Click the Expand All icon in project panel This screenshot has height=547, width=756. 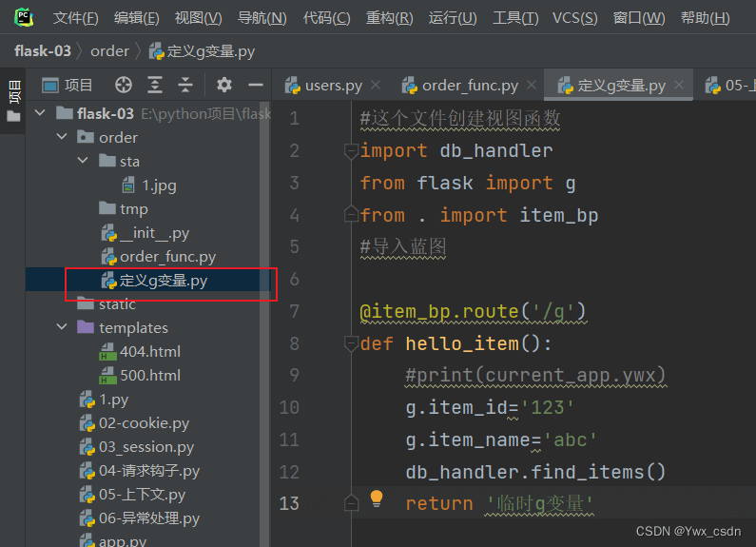click(155, 86)
